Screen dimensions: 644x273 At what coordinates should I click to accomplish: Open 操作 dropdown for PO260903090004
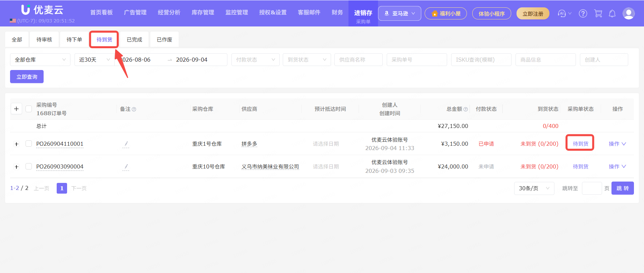coord(617,166)
